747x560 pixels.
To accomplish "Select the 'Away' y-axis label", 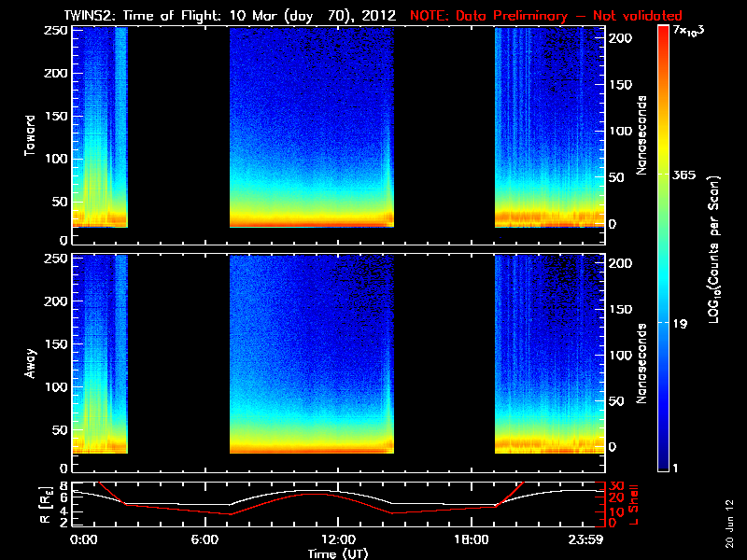I will point(31,361).
